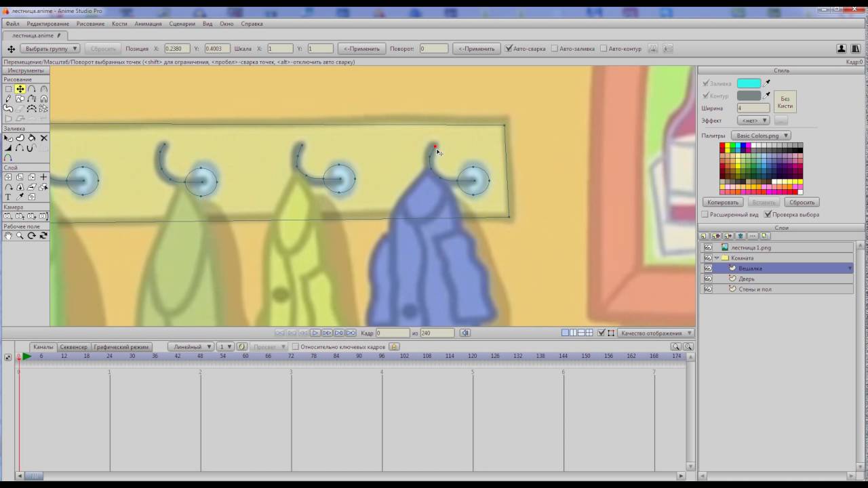Pick fill color with Заливка eyedropper
Image resolution: width=868 pixels, height=488 pixels.
pos(768,83)
